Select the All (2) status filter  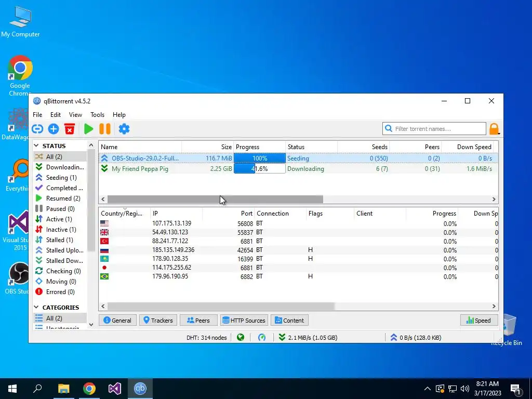60,156
